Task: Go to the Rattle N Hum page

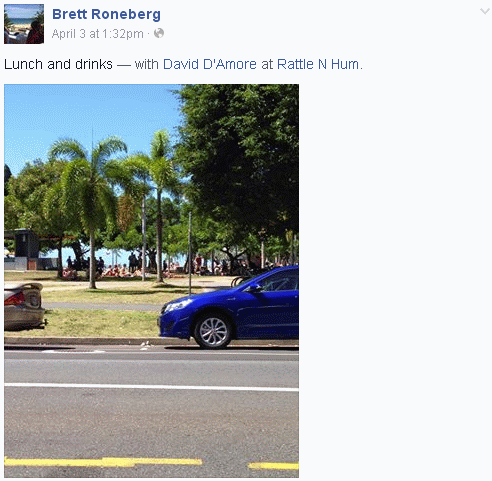Action: [318, 64]
